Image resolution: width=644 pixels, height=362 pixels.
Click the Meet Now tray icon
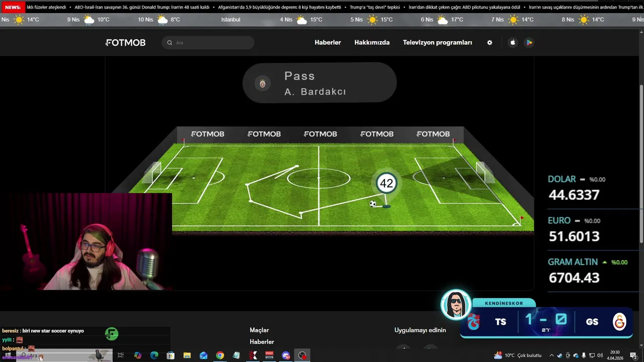click(568, 355)
